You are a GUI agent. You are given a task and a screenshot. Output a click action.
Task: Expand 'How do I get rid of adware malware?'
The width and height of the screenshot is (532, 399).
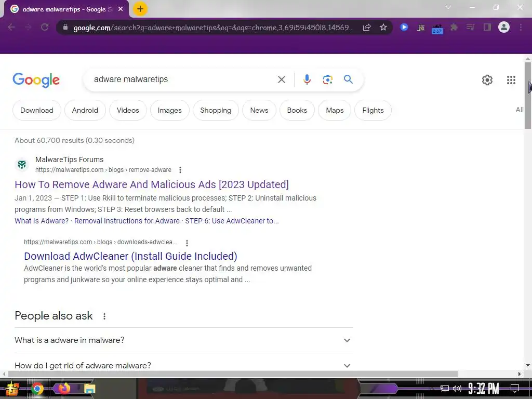(x=183, y=365)
